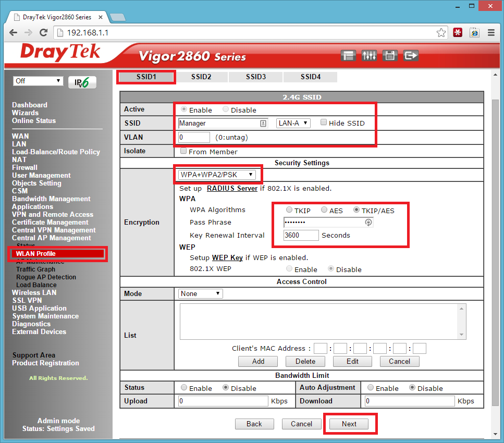504x443 pixels.
Task: Open Rogue AP Detection sidebar item
Action: coord(46,277)
